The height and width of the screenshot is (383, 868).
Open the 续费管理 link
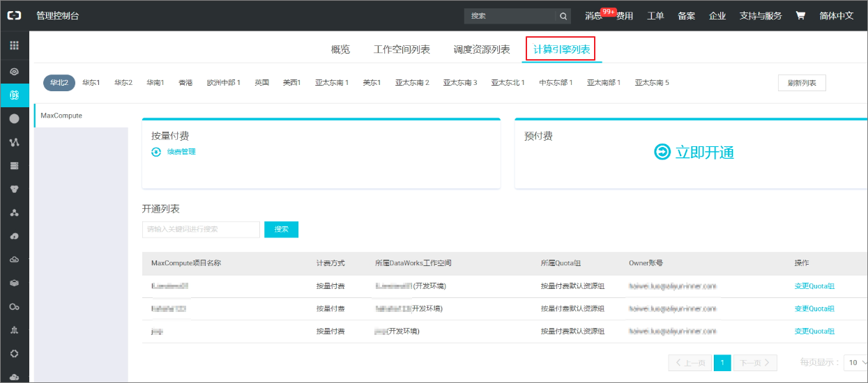tap(181, 151)
